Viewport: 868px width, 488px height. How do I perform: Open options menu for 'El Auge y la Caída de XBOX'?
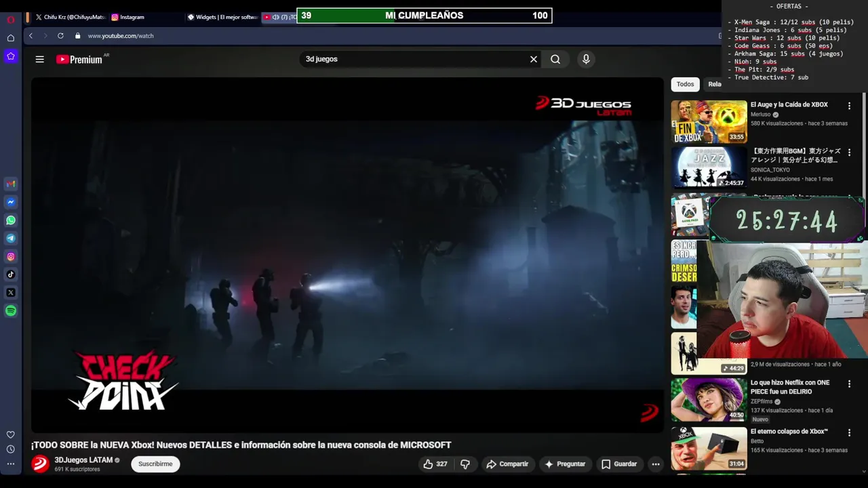click(849, 106)
